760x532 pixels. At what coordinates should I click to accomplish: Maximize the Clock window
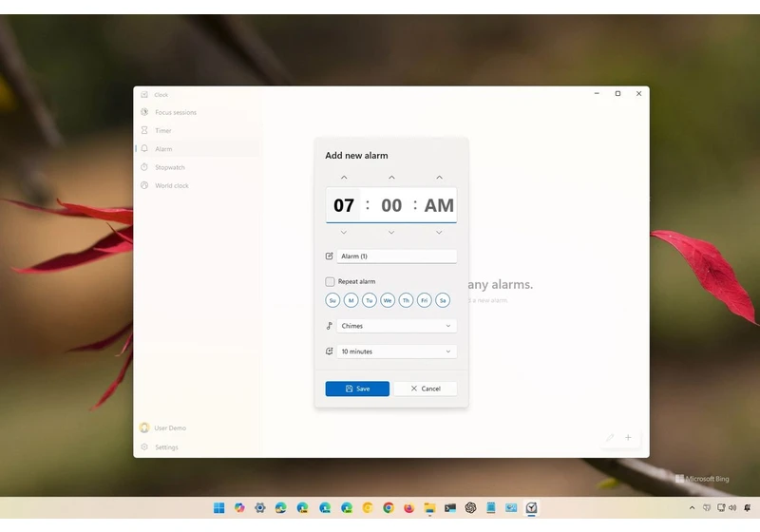point(618,93)
